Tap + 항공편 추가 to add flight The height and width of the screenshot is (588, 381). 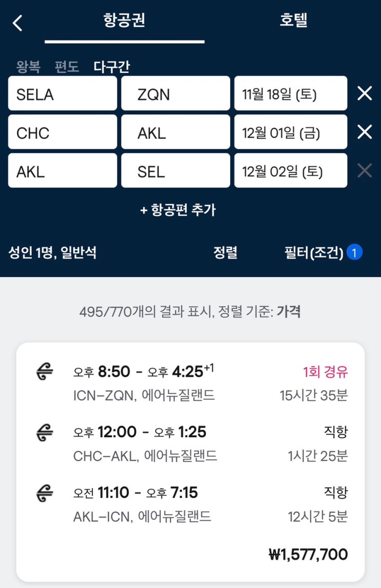pos(178,210)
